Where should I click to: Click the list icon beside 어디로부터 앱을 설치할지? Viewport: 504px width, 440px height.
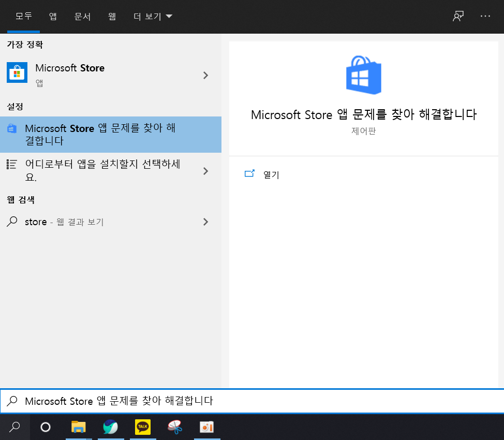click(12, 165)
